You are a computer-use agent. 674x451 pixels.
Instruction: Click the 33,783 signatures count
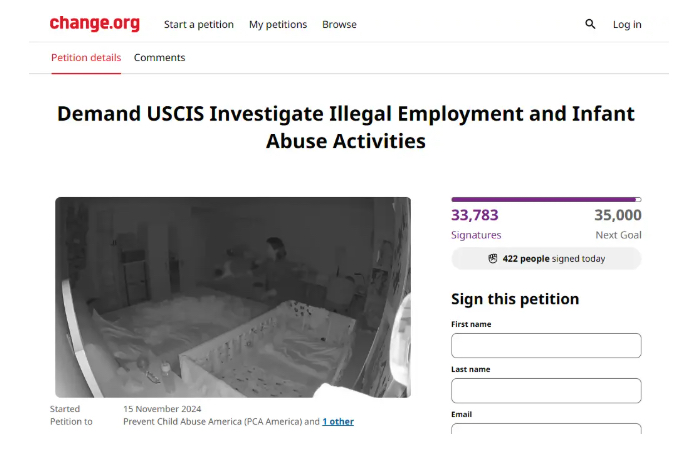pos(475,215)
